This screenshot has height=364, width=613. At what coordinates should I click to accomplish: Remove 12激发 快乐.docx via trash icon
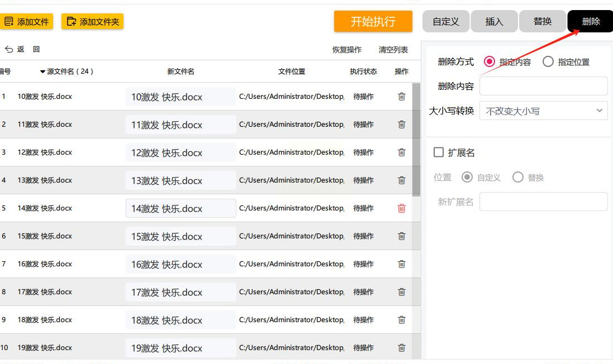402,152
